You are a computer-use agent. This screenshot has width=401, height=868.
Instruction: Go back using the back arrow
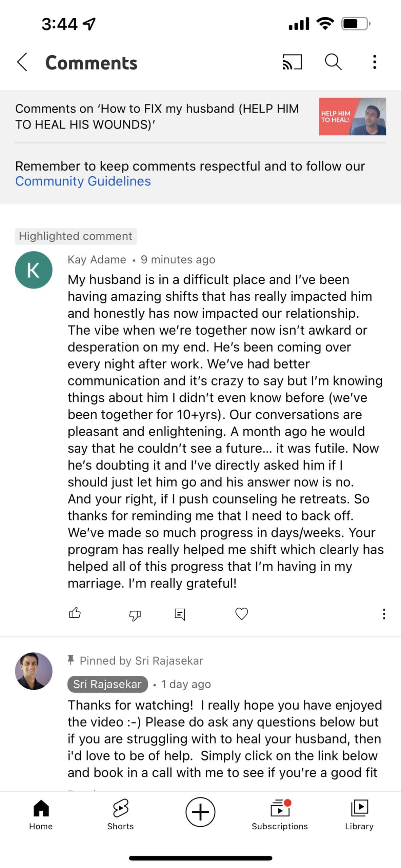pyautogui.click(x=22, y=62)
